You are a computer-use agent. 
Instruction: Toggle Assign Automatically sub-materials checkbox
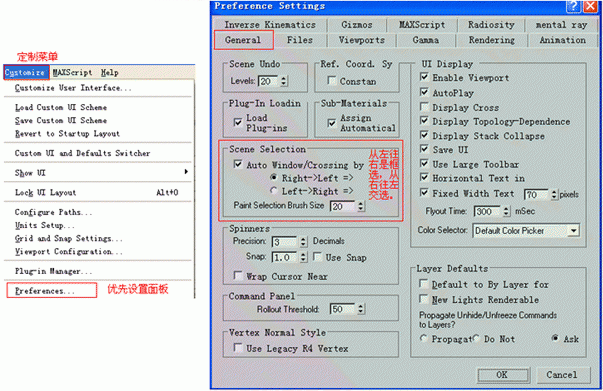pyautogui.click(x=331, y=123)
